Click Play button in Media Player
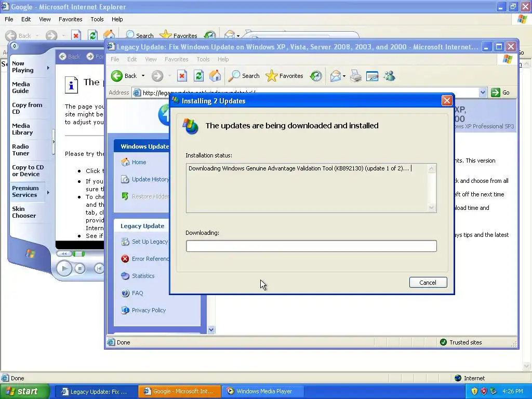Viewport: 532px width, 399px height. 64,269
